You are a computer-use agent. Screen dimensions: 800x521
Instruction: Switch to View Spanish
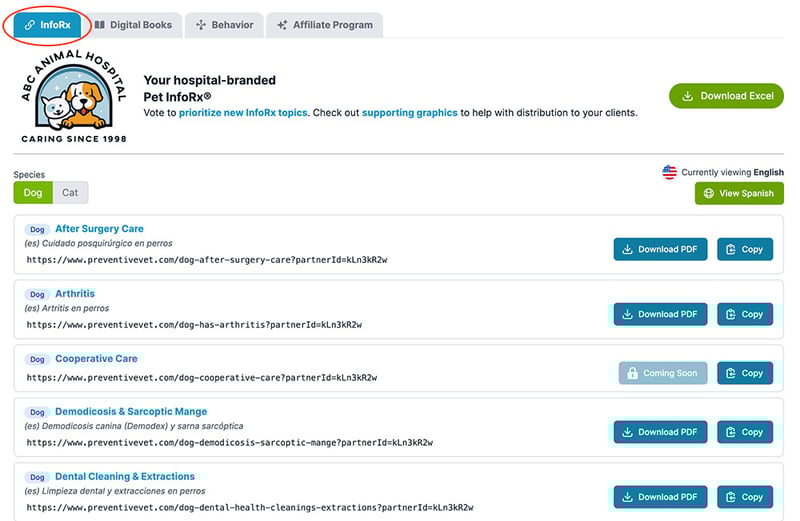tap(739, 193)
